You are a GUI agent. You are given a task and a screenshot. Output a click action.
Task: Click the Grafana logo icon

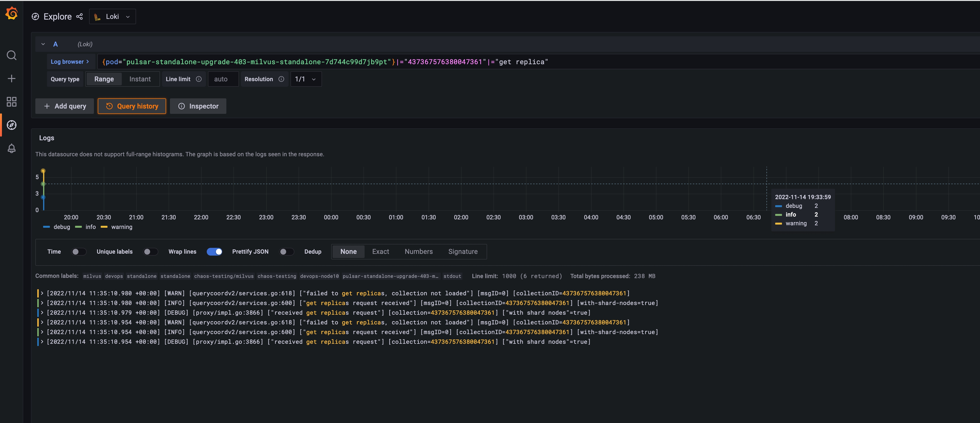[x=11, y=13]
